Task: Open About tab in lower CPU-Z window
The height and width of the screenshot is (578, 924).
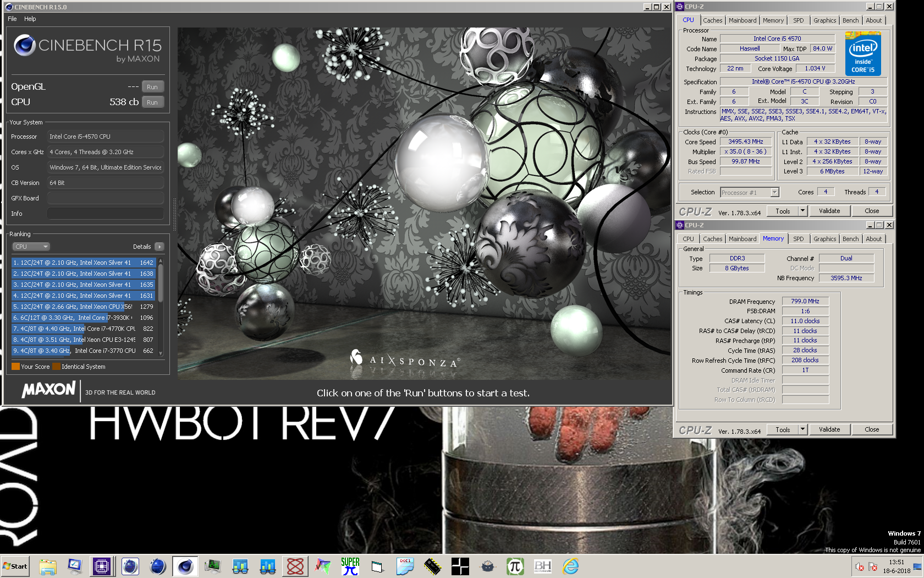Action: click(x=874, y=239)
